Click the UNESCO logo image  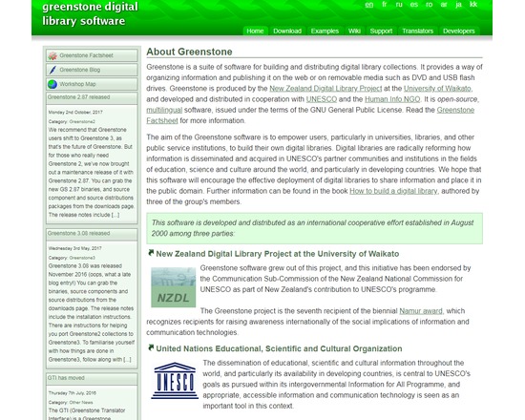point(175,381)
